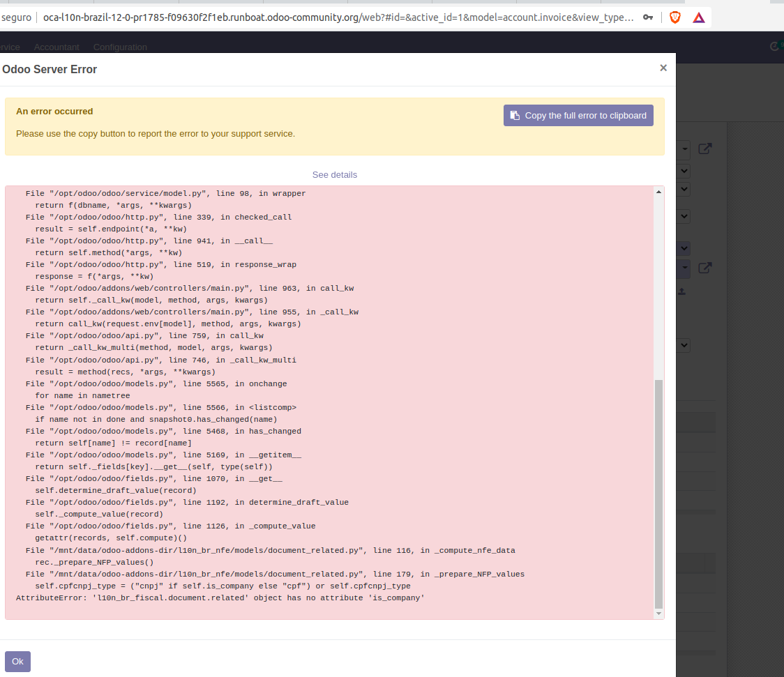Click the upload icon in background form
784x677 pixels.
coord(681,291)
